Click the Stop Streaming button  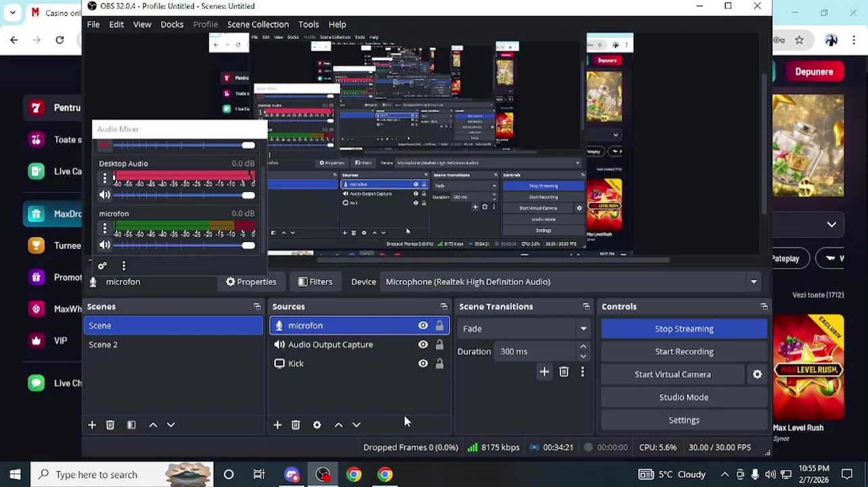[684, 329]
